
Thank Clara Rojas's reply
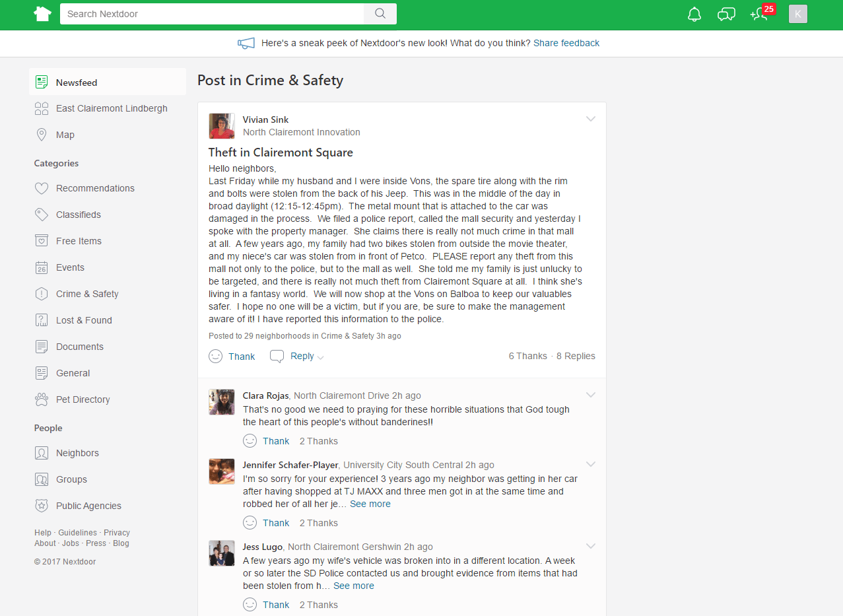267,441
